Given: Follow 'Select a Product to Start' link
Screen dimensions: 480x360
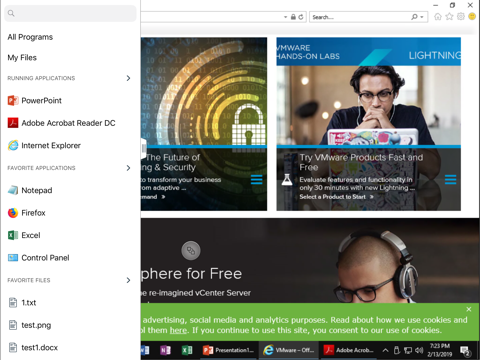Looking at the screenshot, I should [x=336, y=197].
